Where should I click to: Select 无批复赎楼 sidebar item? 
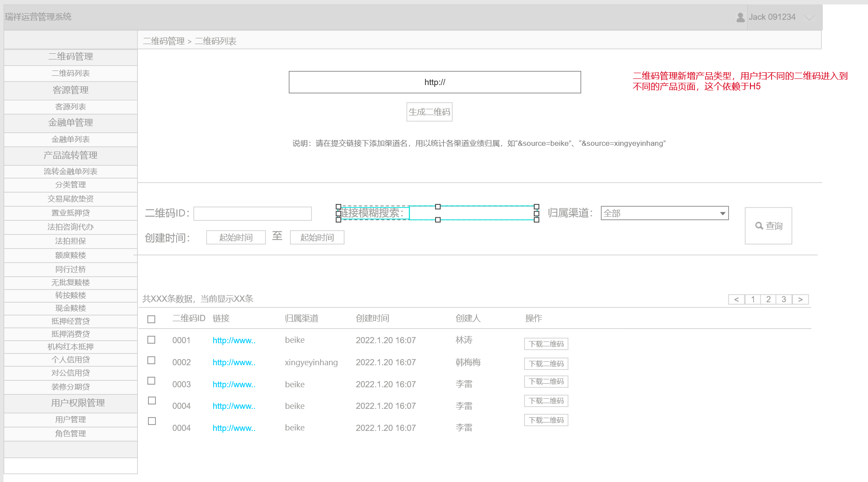[x=70, y=283]
